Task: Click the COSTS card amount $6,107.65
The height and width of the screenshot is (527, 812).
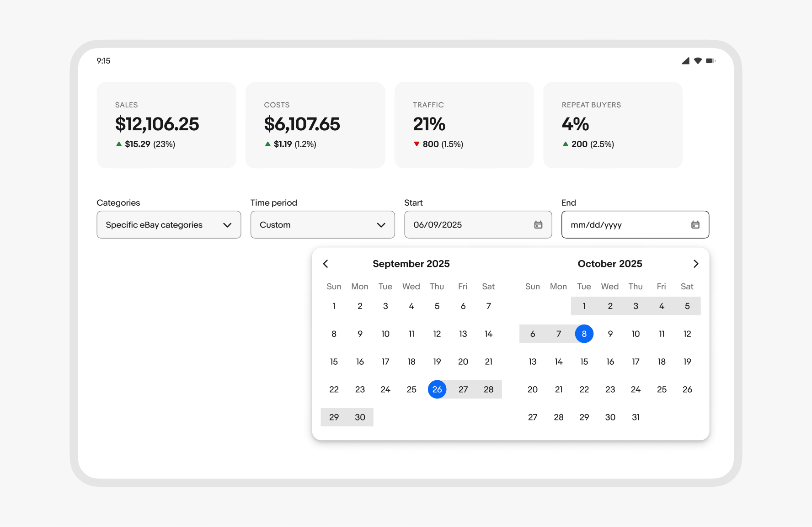Action: (x=302, y=124)
